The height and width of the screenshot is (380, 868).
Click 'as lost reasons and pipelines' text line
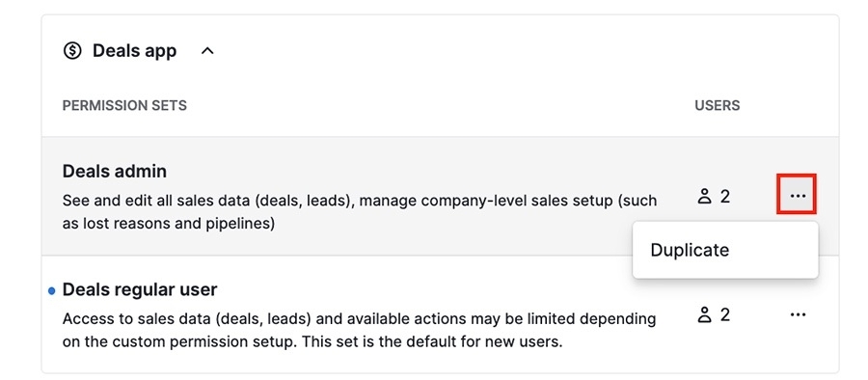click(168, 225)
